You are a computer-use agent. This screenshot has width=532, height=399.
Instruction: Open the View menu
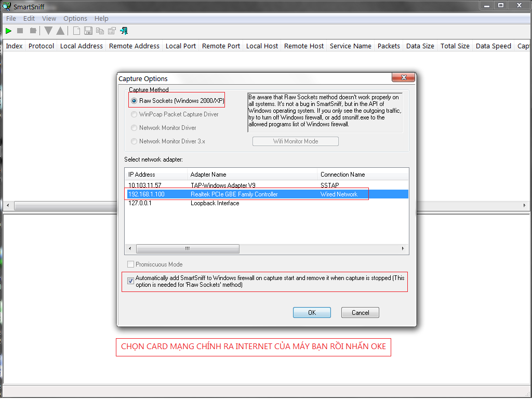pyautogui.click(x=49, y=19)
